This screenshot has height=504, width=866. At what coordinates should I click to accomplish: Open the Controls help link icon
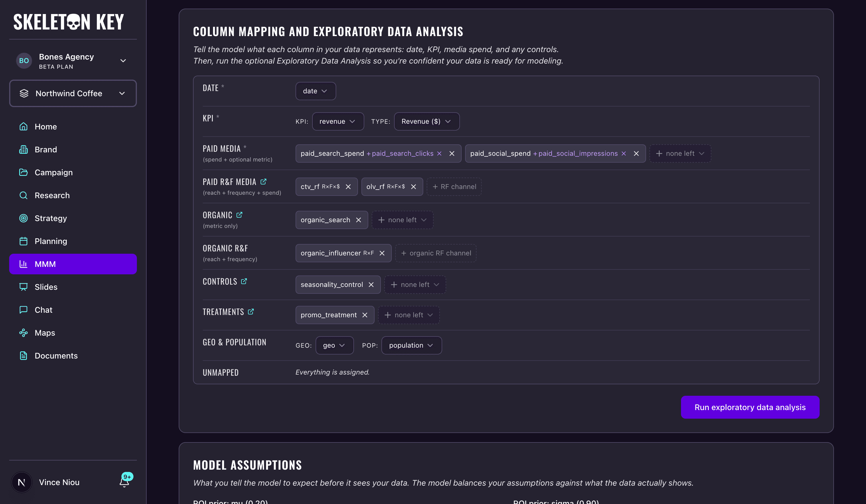point(244,281)
